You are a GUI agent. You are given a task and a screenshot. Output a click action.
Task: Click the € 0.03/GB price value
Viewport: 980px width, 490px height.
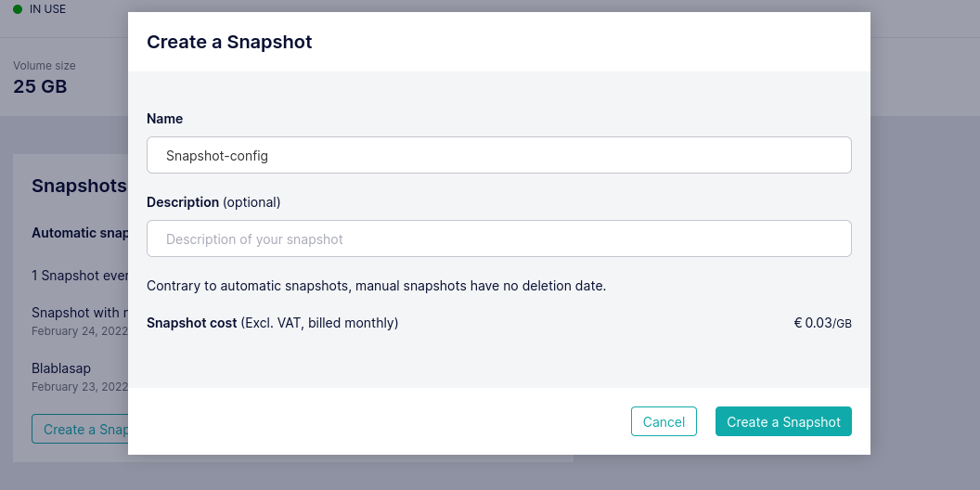(822, 323)
